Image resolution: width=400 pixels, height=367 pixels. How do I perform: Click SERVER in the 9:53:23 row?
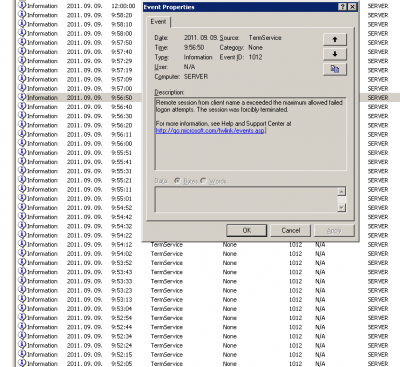tap(378, 290)
